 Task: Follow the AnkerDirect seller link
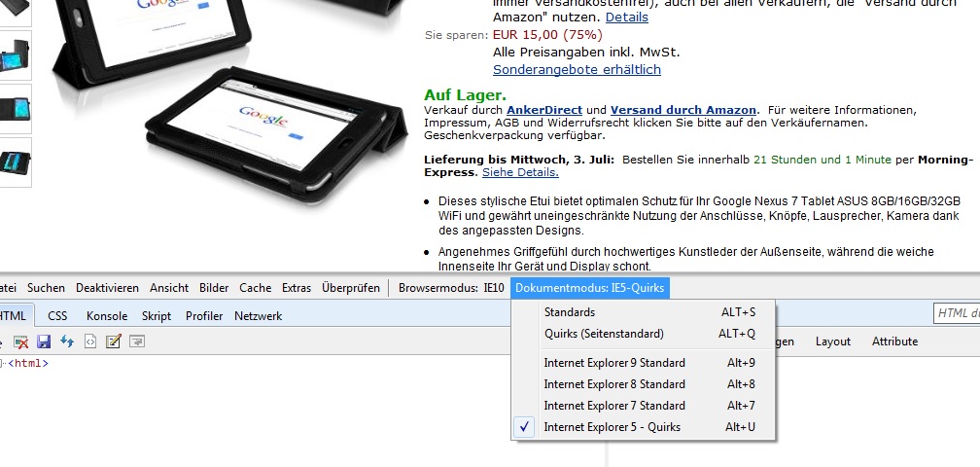tap(544, 110)
